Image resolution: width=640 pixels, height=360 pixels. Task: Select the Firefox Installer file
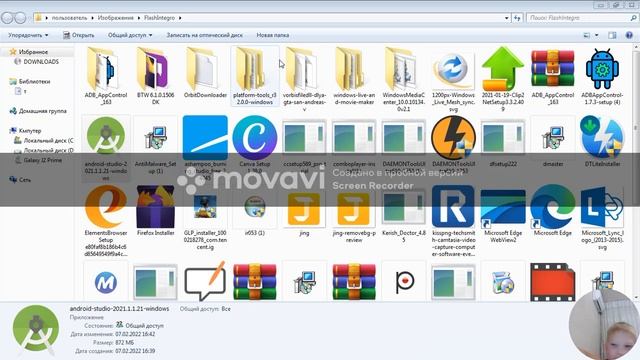[156, 211]
